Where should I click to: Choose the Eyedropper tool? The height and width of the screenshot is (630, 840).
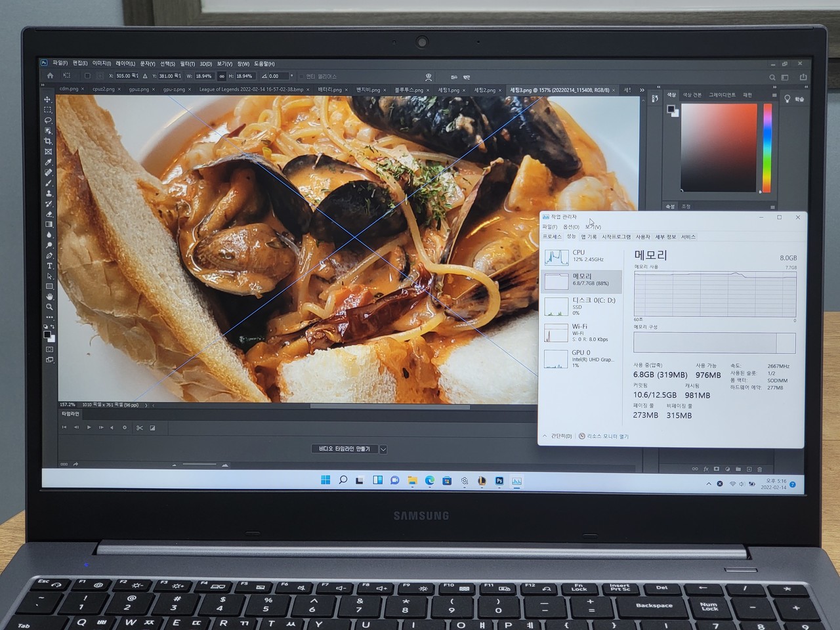click(x=49, y=162)
